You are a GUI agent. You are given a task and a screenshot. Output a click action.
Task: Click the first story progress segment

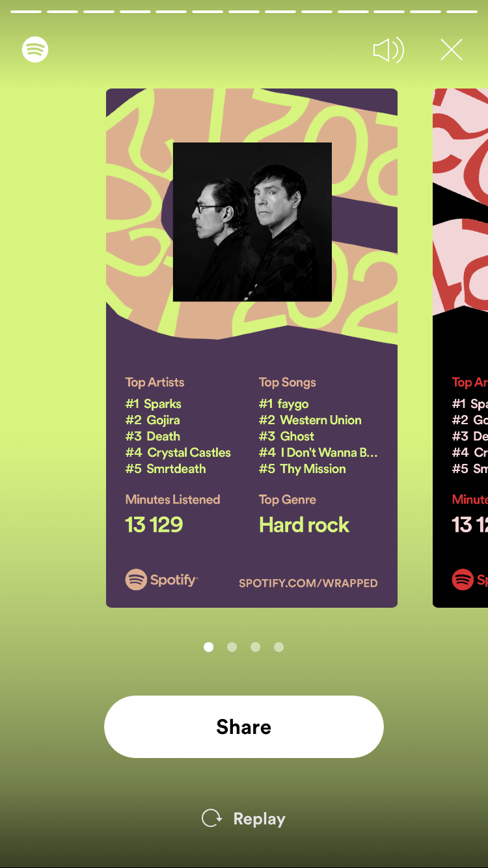click(x=26, y=11)
